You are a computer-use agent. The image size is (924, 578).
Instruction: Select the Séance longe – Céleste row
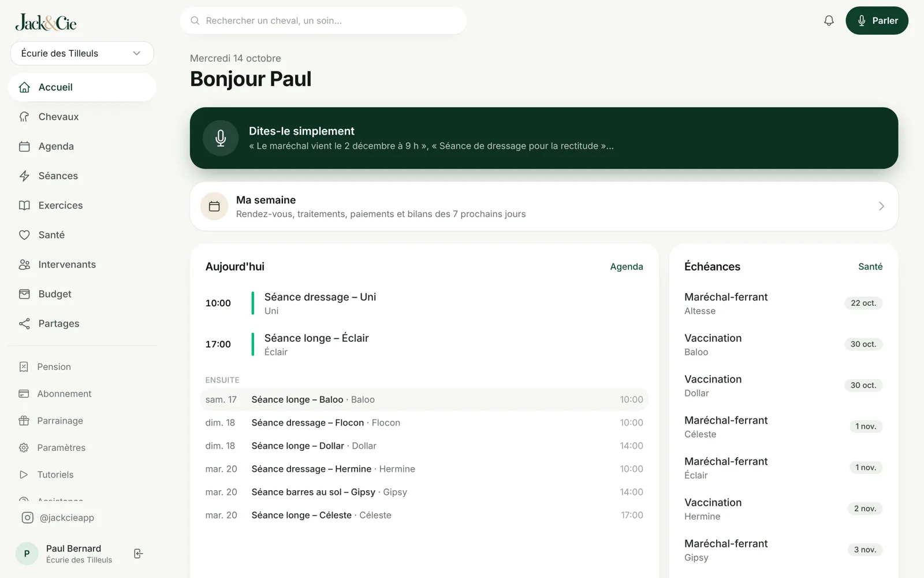coord(424,515)
